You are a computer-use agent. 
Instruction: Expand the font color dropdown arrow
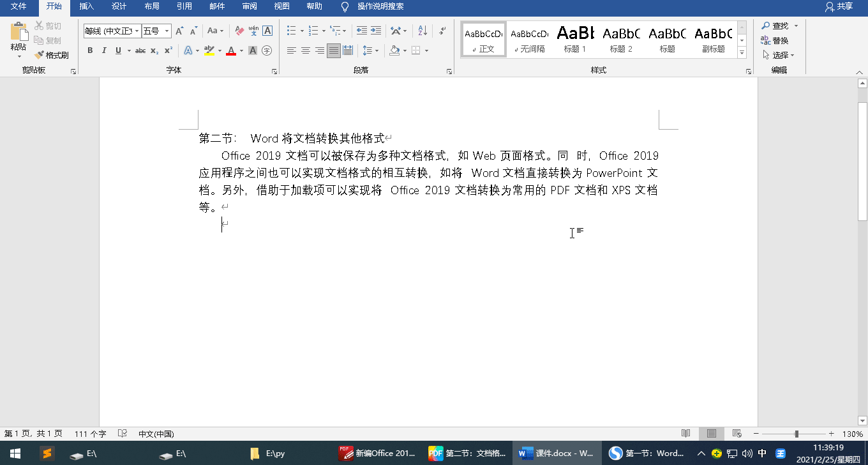(241, 50)
